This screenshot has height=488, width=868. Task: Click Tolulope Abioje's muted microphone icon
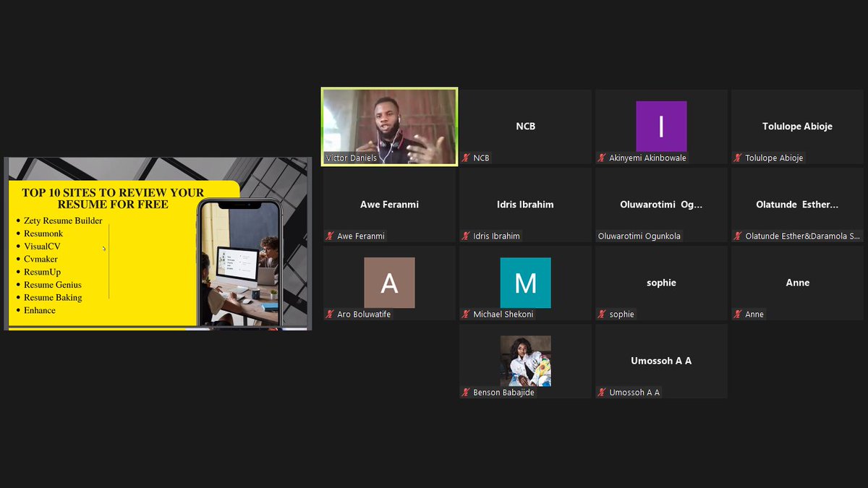click(738, 158)
